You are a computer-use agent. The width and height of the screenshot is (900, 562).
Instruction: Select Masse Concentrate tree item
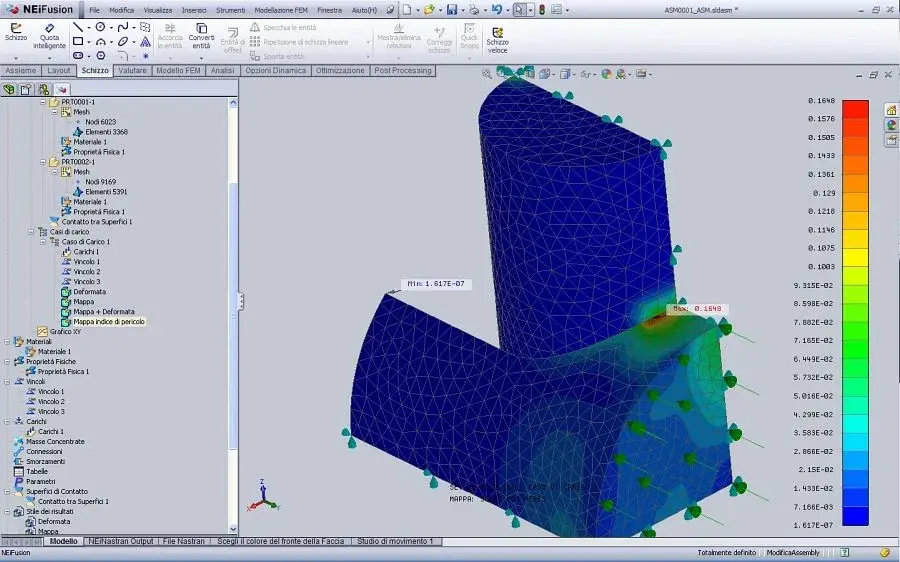(x=55, y=441)
